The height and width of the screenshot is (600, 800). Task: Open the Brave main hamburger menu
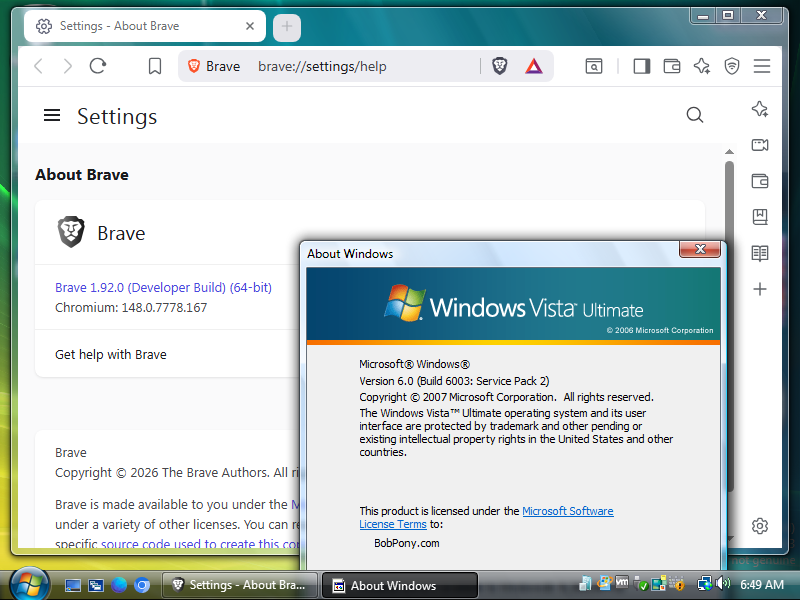coord(762,66)
